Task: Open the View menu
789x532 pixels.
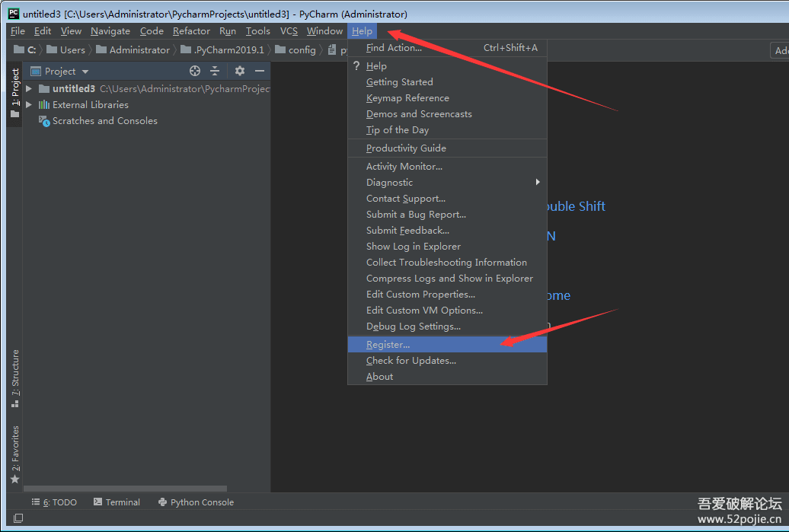Action: click(71, 31)
